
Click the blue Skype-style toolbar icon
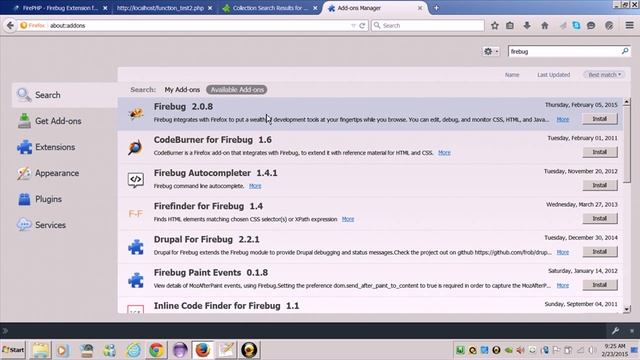tap(576, 25)
